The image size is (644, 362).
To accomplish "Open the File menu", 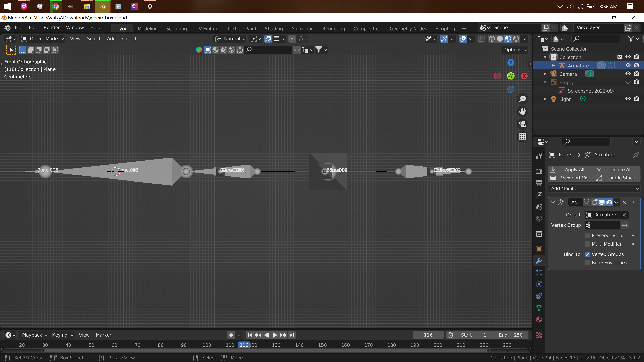I will [x=18, y=28].
